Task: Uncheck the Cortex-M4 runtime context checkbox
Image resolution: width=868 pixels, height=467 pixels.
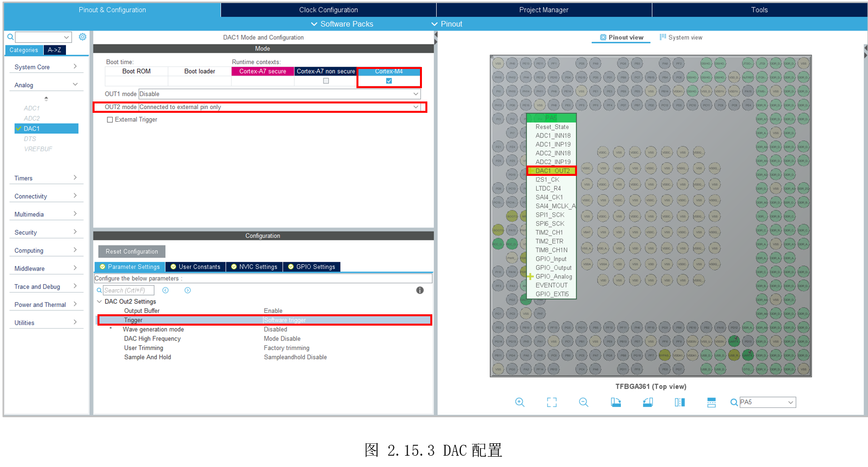Action: (389, 81)
